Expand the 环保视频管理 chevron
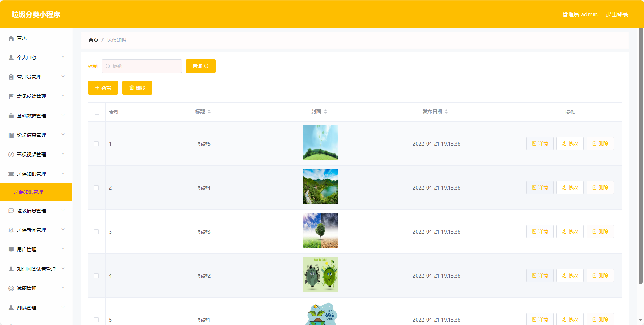Screen dimensions: 644x325 63,154
